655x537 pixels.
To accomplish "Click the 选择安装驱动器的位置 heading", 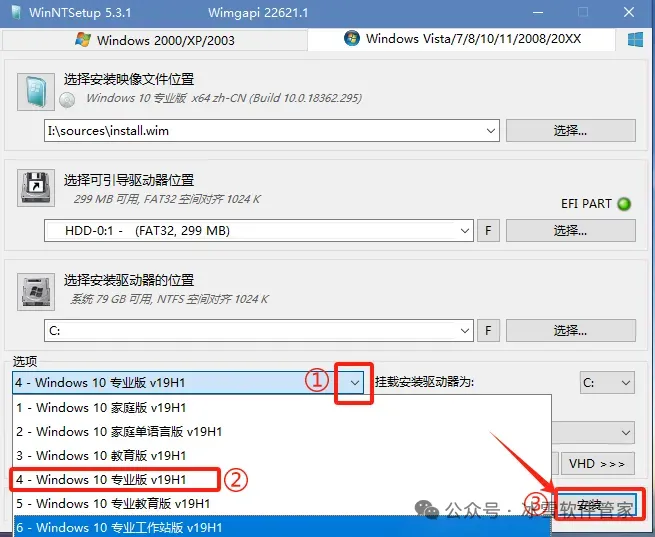I will pos(129,280).
